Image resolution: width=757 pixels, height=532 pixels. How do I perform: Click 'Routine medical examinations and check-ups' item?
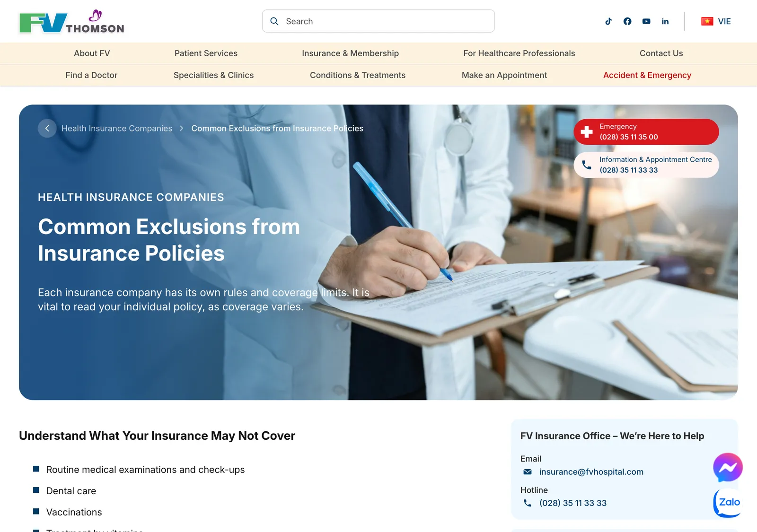click(145, 470)
